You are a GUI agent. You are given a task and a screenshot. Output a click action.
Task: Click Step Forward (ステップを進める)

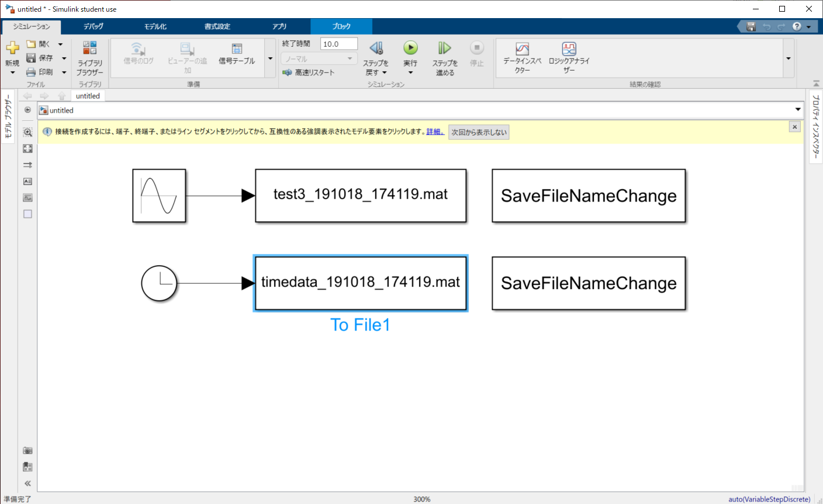click(x=445, y=58)
